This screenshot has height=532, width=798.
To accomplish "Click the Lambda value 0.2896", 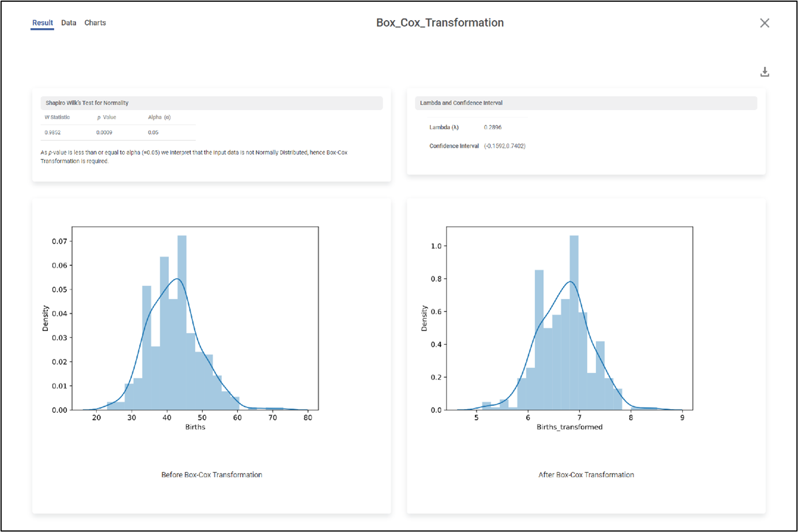I will tap(493, 127).
